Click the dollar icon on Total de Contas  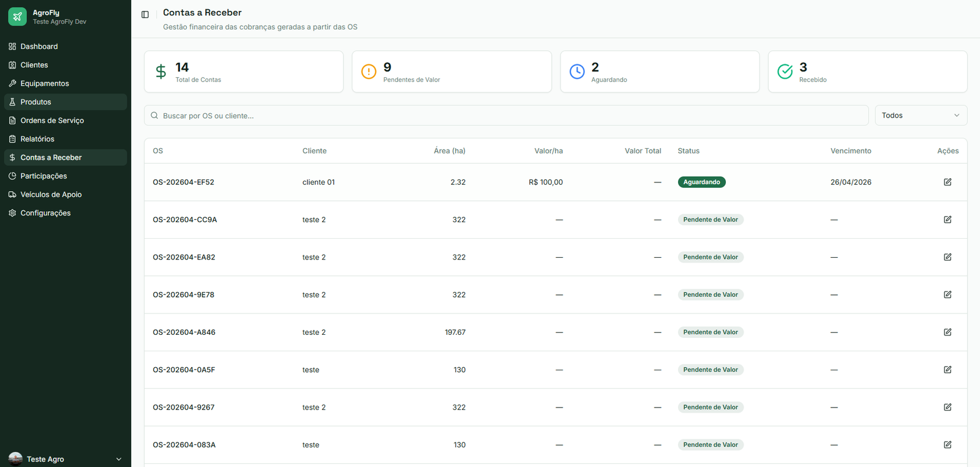[x=160, y=72]
